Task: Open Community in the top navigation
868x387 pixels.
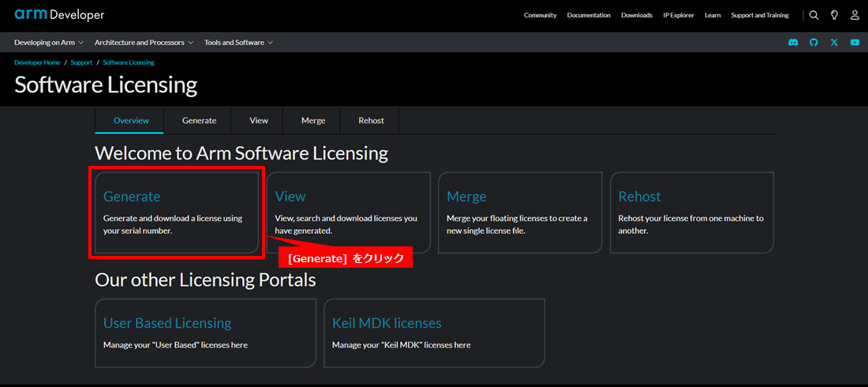Action: coord(541,15)
